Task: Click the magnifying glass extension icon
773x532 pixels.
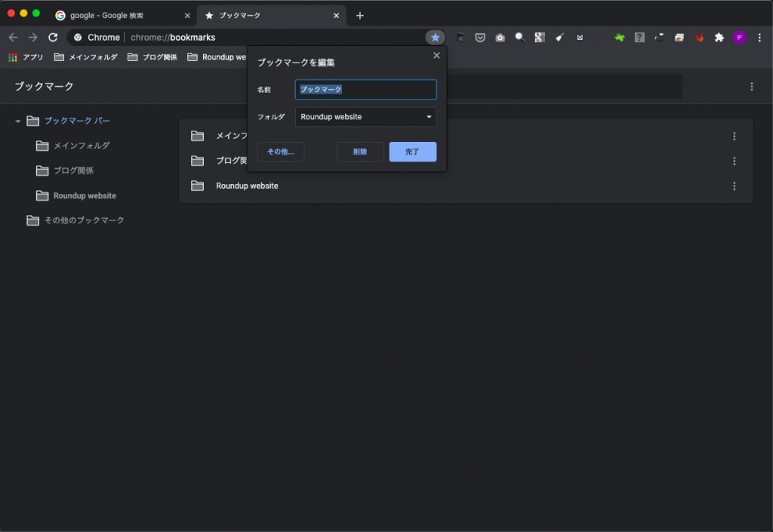Action: click(519, 38)
